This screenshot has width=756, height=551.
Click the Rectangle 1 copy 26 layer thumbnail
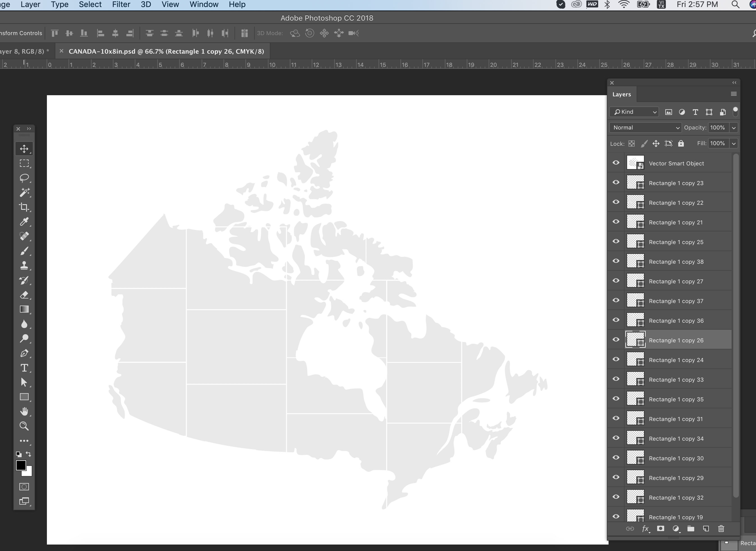636,340
